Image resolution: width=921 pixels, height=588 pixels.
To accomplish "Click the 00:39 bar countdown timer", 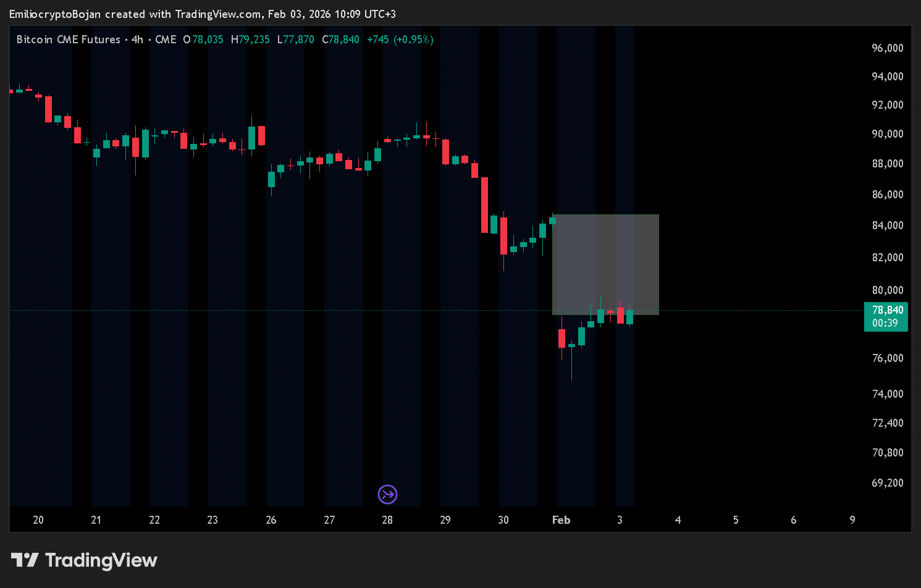I will tap(886, 322).
